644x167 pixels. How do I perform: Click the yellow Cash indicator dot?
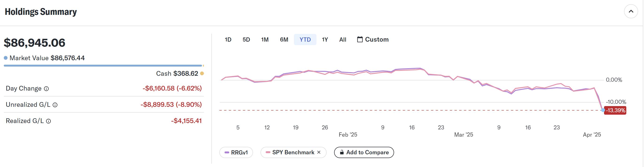click(x=202, y=73)
